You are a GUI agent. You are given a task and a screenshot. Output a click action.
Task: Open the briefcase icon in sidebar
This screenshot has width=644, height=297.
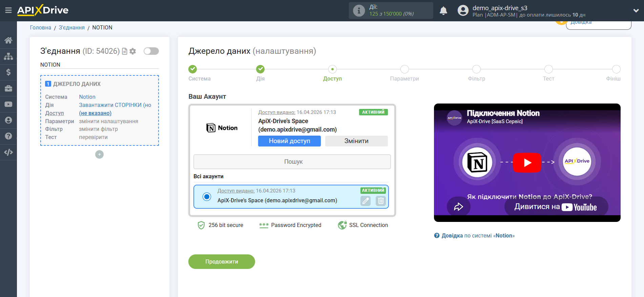(8, 88)
